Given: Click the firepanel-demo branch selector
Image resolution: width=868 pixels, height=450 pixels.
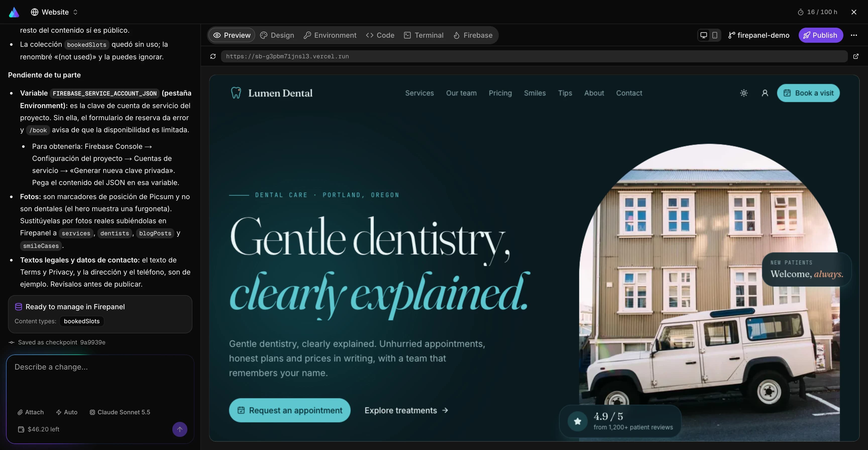Looking at the screenshot, I should coord(759,35).
